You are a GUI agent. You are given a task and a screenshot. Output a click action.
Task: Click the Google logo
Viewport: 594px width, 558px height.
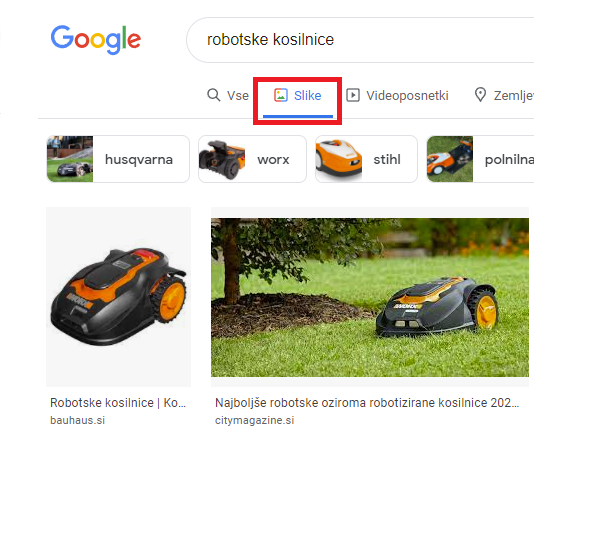pos(96,39)
